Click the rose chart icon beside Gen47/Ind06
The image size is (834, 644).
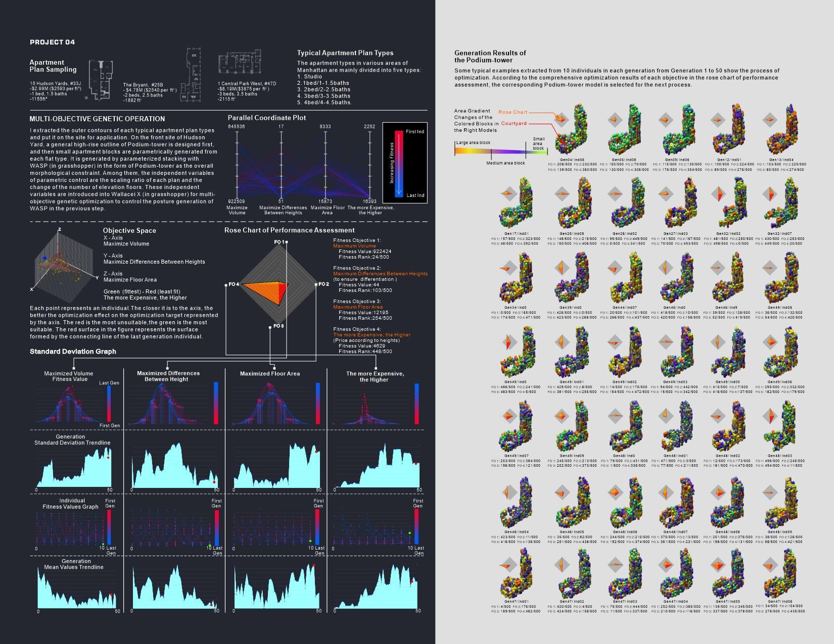(x=770, y=565)
